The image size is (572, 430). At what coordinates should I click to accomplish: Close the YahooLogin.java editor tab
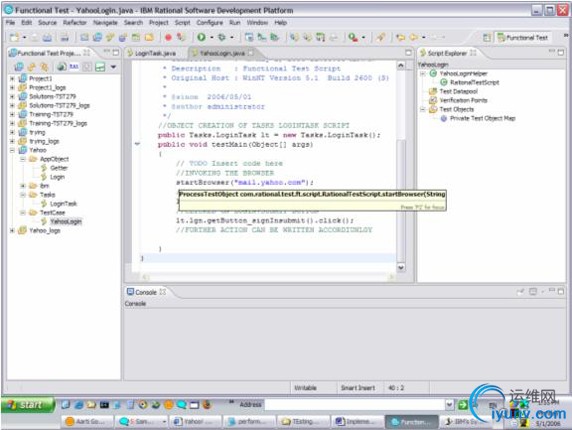click(251, 53)
